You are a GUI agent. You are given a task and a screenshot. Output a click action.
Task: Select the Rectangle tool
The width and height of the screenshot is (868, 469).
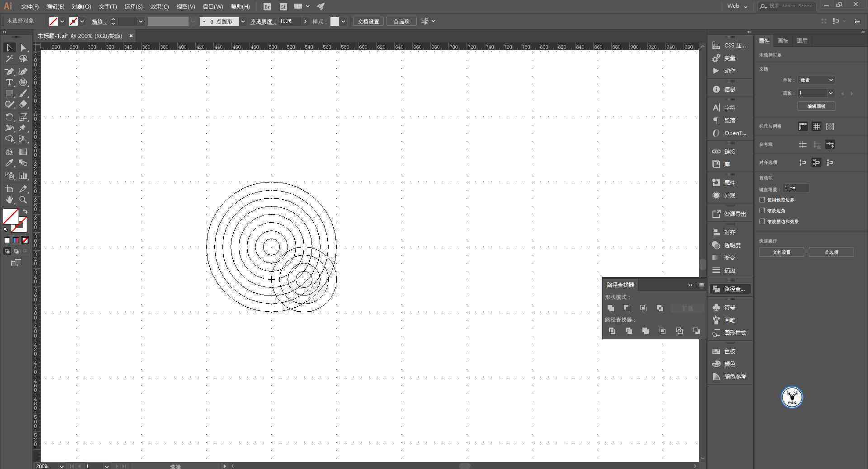(9, 93)
